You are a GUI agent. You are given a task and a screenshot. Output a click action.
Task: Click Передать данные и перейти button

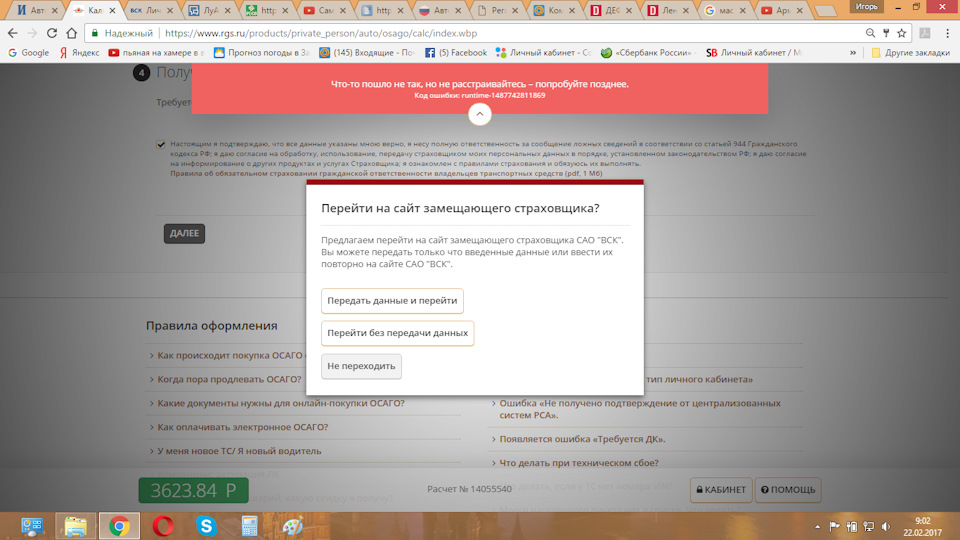coord(392,301)
